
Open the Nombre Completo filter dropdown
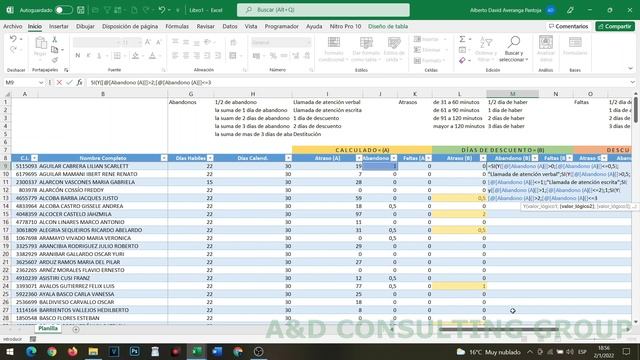click(164, 158)
